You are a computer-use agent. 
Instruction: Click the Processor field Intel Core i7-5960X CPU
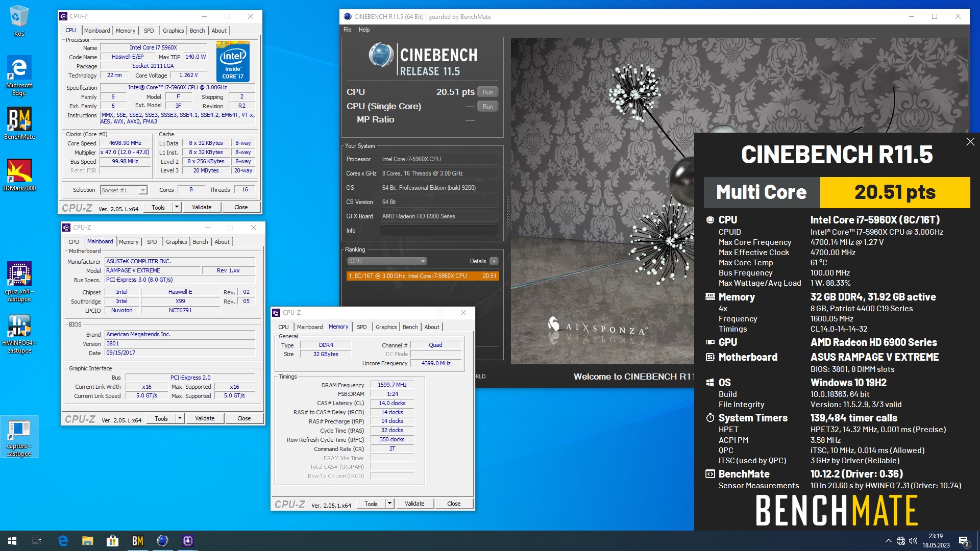(x=438, y=159)
